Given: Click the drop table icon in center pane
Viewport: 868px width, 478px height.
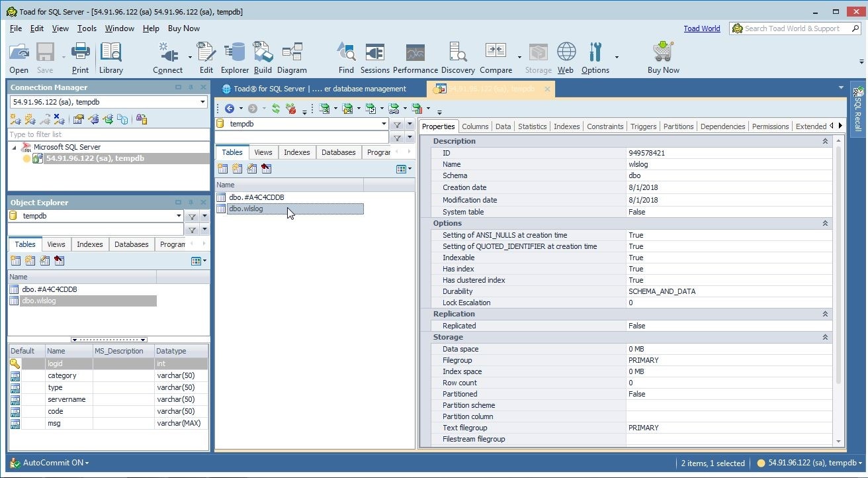Looking at the screenshot, I should point(266,169).
